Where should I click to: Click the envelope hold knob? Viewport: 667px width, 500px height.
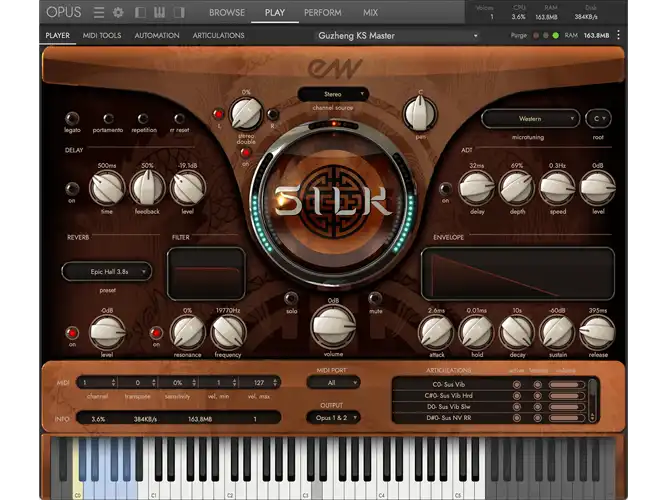pyautogui.click(x=477, y=332)
